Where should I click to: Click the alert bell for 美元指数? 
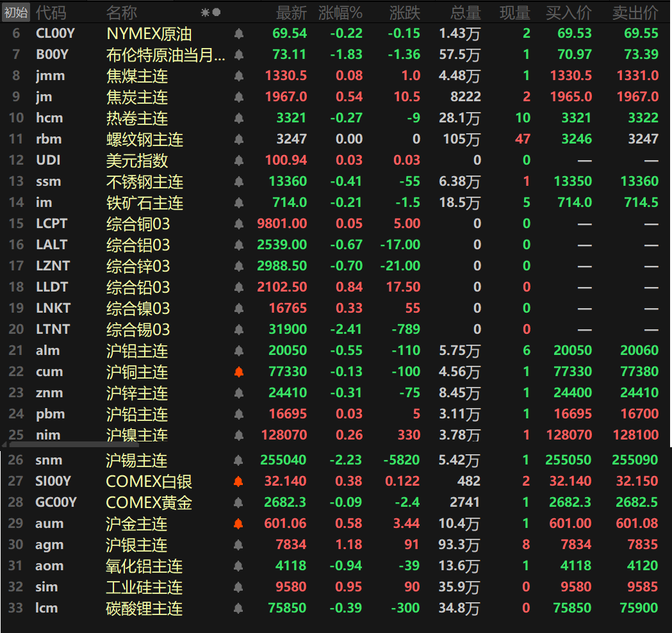click(238, 160)
